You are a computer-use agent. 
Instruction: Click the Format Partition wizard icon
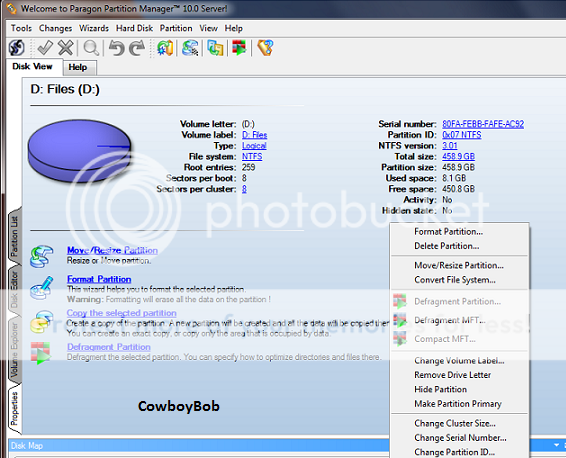pyautogui.click(x=42, y=288)
